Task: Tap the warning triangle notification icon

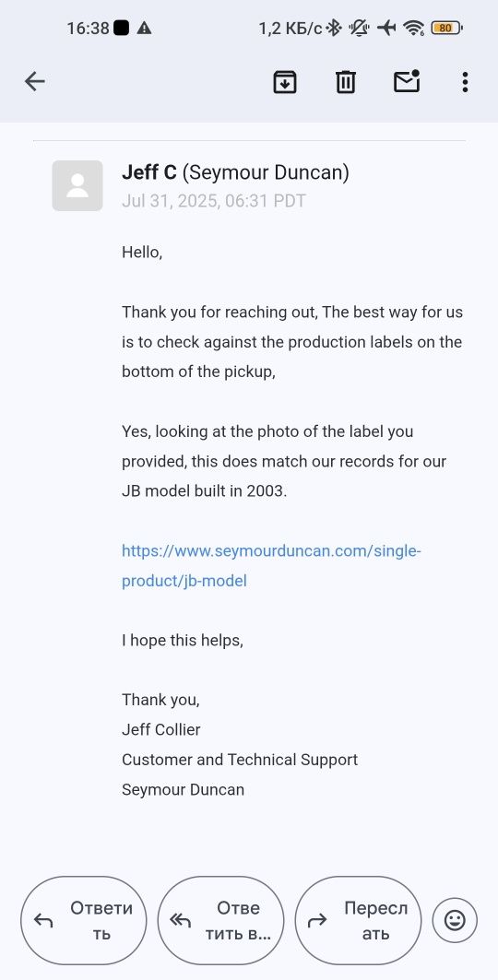Action: [x=144, y=29]
